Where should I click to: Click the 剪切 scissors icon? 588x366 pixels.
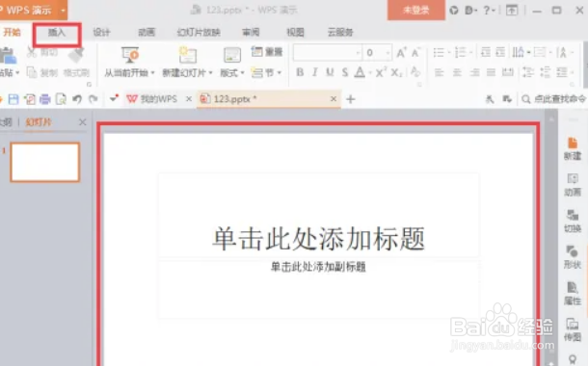[x=32, y=52]
